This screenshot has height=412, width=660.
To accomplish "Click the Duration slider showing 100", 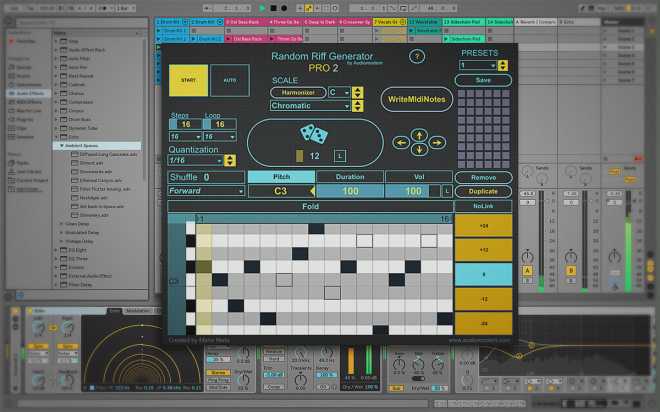I will tap(350, 191).
